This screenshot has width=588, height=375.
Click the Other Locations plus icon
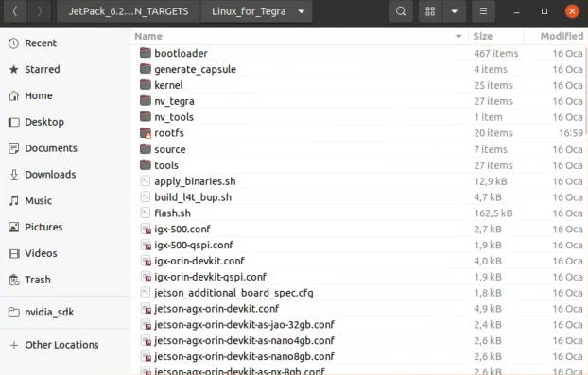pos(14,345)
